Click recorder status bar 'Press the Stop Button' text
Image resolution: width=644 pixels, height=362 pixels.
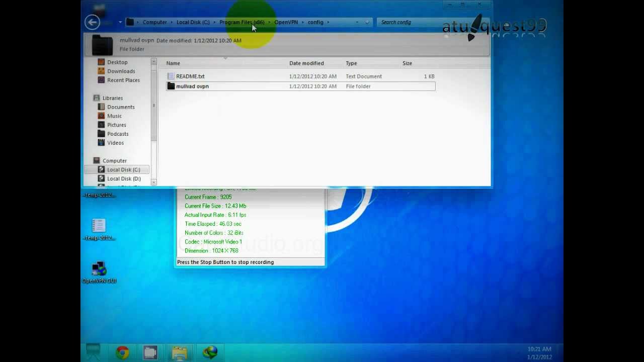coord(225,262)
